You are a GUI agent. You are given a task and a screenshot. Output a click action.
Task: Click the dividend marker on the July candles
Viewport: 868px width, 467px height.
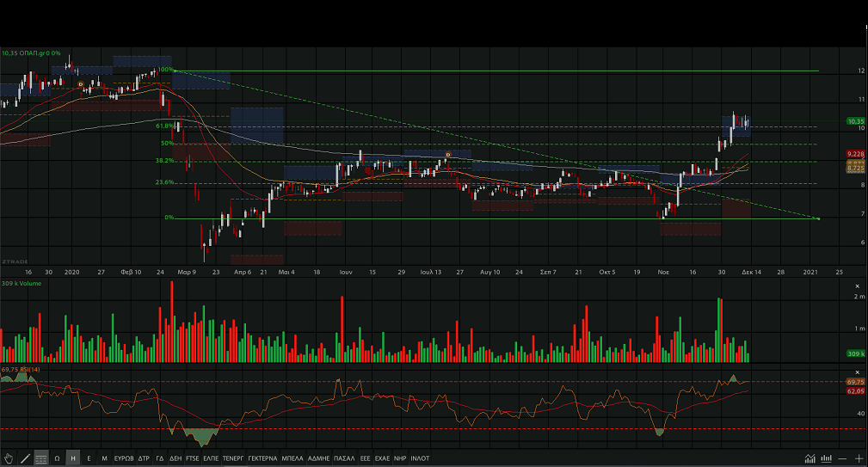[447, 154]
